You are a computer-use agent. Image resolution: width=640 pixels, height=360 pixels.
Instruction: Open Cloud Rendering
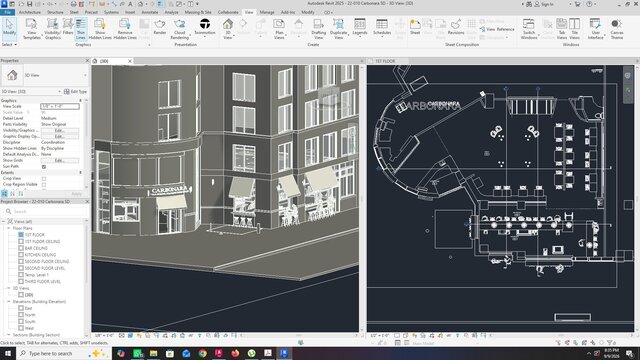[x=180, y=29]
